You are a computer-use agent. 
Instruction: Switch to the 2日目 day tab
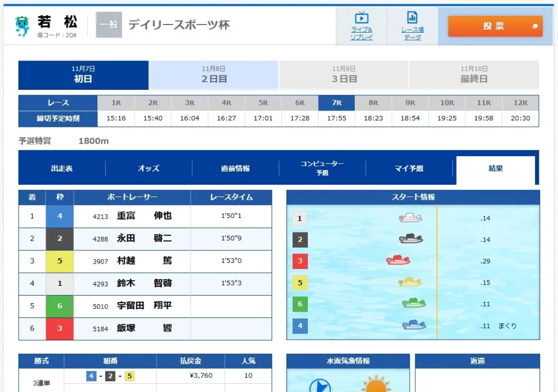point(214,75)
